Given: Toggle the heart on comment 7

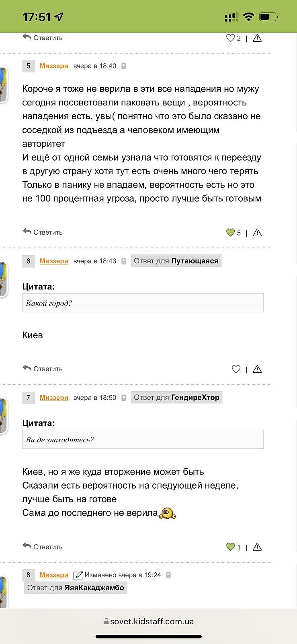Looking at the screenshot, I should pos(230,547).
